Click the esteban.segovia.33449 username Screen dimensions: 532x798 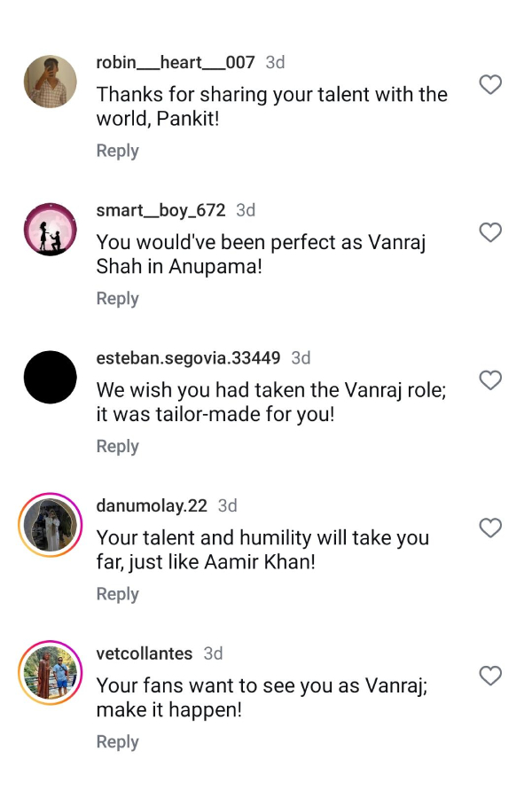187,358
